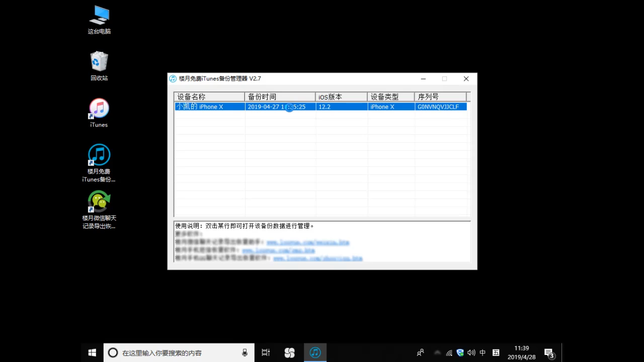The image size is (644, 362).
Task: Toggle the 中 input language indicator
Action: pos(482,353)
